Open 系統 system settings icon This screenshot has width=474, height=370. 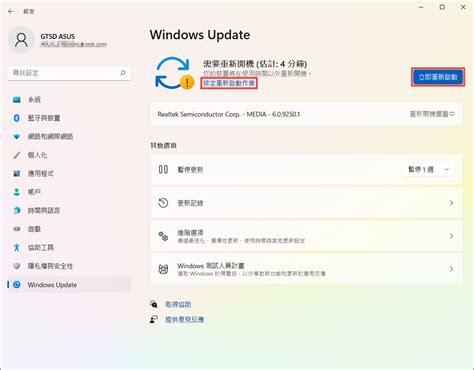click(x=17, y=99)
